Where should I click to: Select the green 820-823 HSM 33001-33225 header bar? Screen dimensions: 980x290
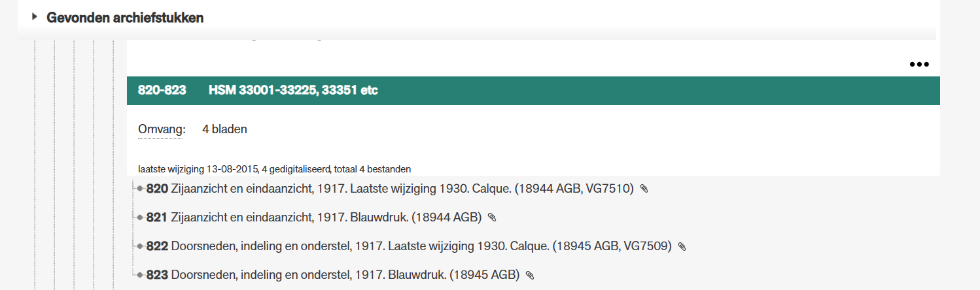533,90
